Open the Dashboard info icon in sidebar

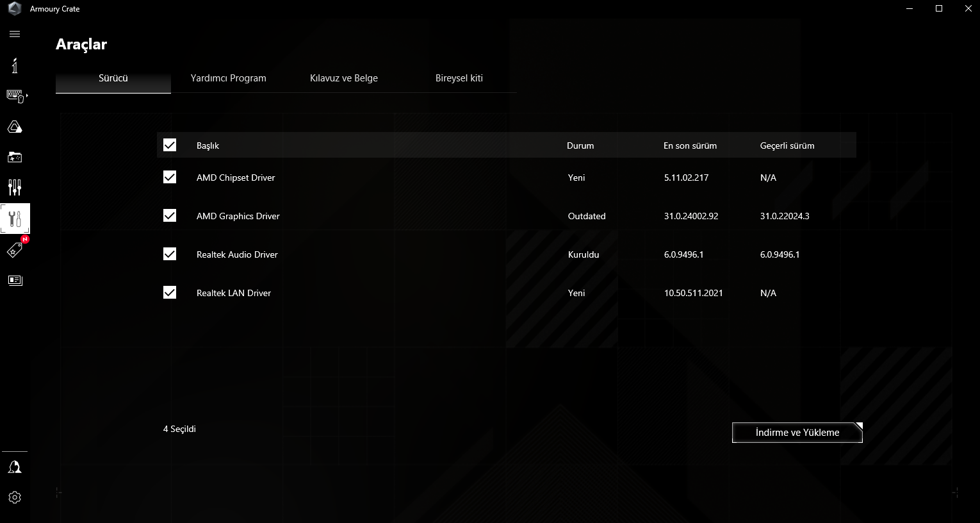coord(15,65)
